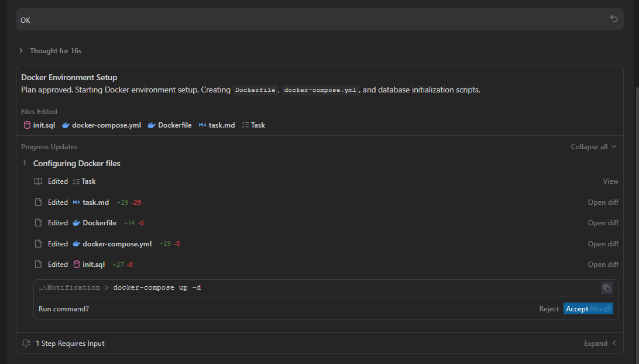Screen dimensions: 639x364
Task: Select 'Configuring Docker files' step heading
Action: coord(77,163)
